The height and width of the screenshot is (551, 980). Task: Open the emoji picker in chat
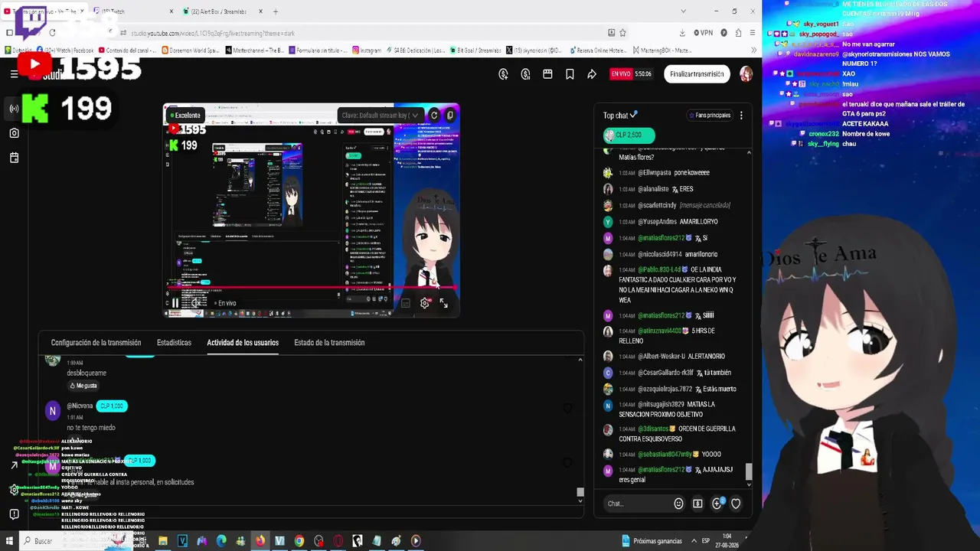678,504
